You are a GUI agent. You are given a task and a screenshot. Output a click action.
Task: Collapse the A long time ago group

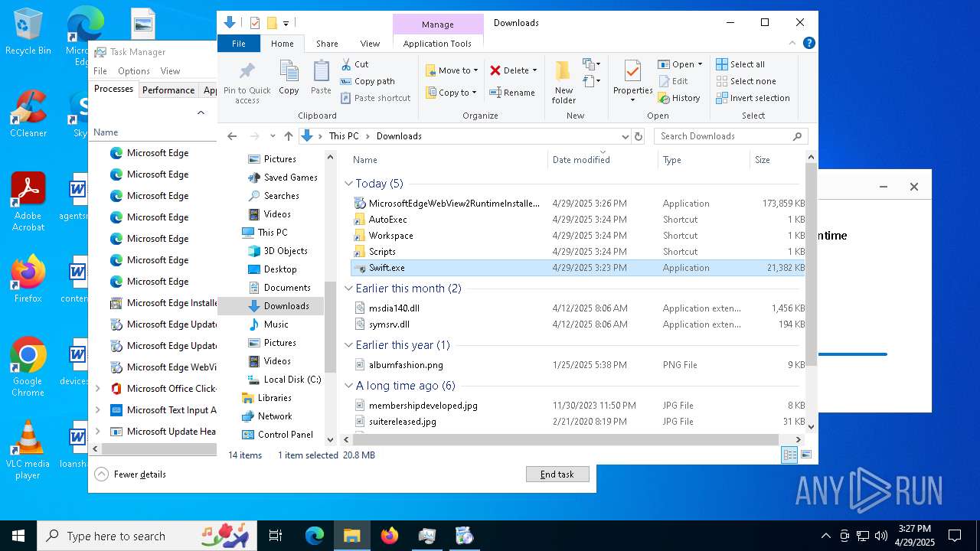tap(348, 386)
